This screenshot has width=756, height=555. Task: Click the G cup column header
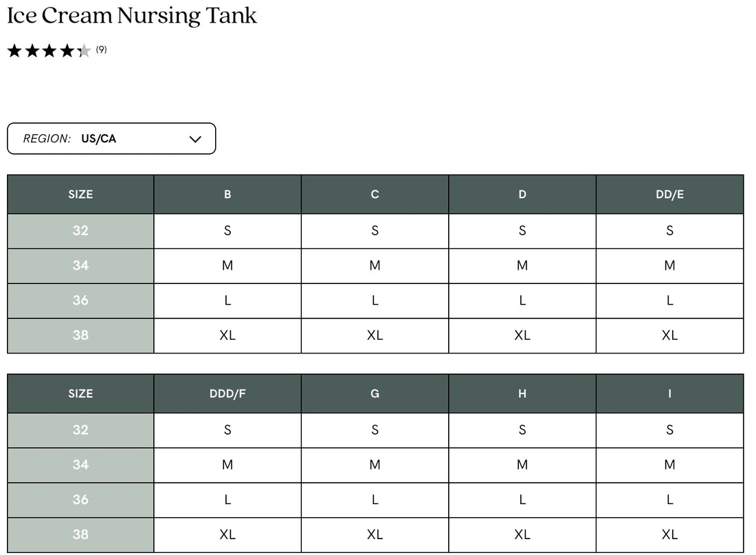tap(375, 394)
